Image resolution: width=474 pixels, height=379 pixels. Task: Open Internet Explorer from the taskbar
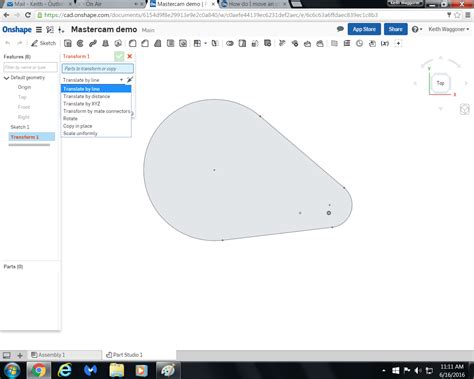[64, 370]
